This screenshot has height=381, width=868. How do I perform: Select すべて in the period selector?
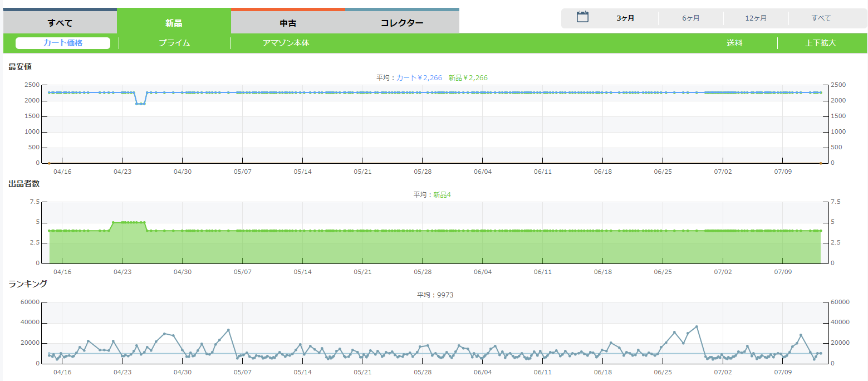pyautogui.click(x=821, y=18)
